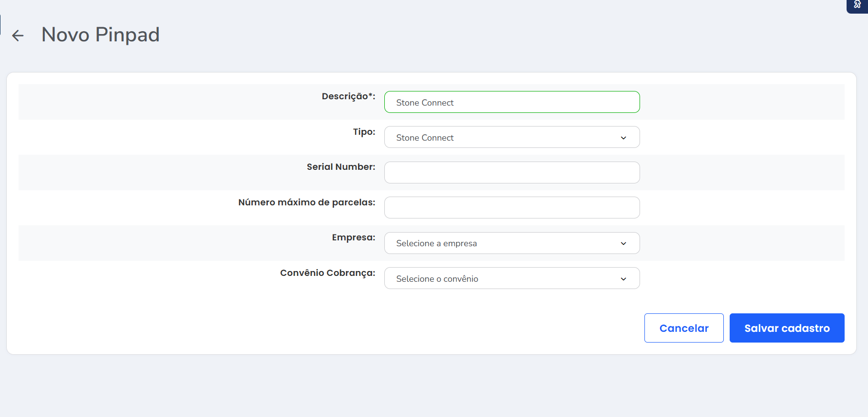Image resolution: width=868 pixels, height=417 pixels.
Task: Click the 'Número máximo de parcelas:' label
Action: 306,202
